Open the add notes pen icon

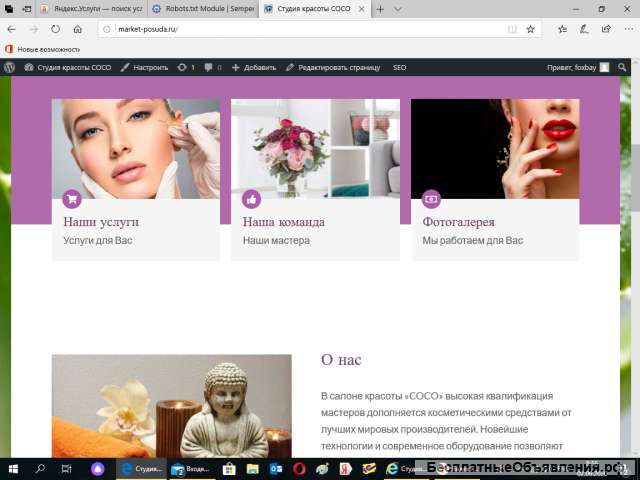coord(584,29)
